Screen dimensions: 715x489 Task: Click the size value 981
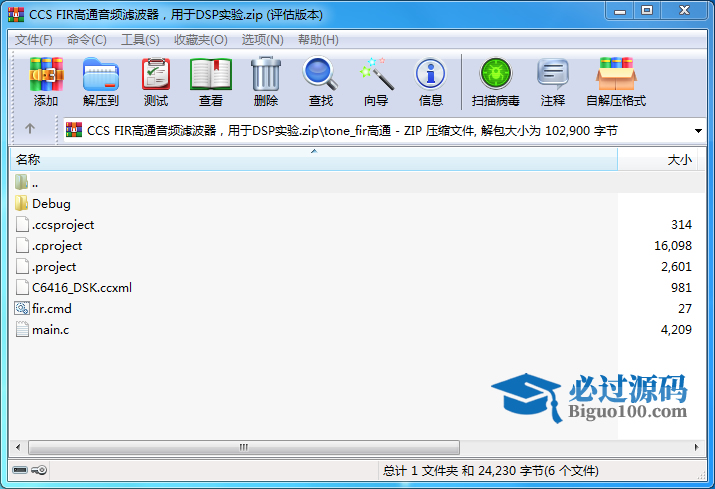click(681, 288)
